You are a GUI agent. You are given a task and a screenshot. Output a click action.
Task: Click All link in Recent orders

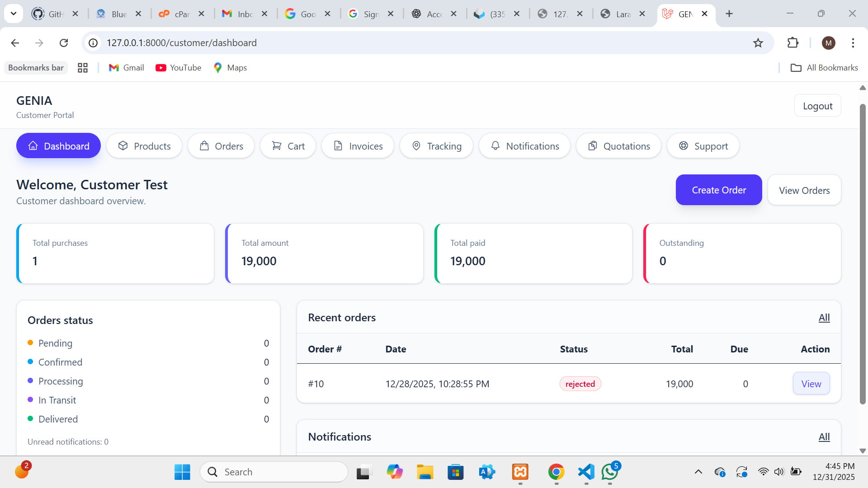pos(824,318)
